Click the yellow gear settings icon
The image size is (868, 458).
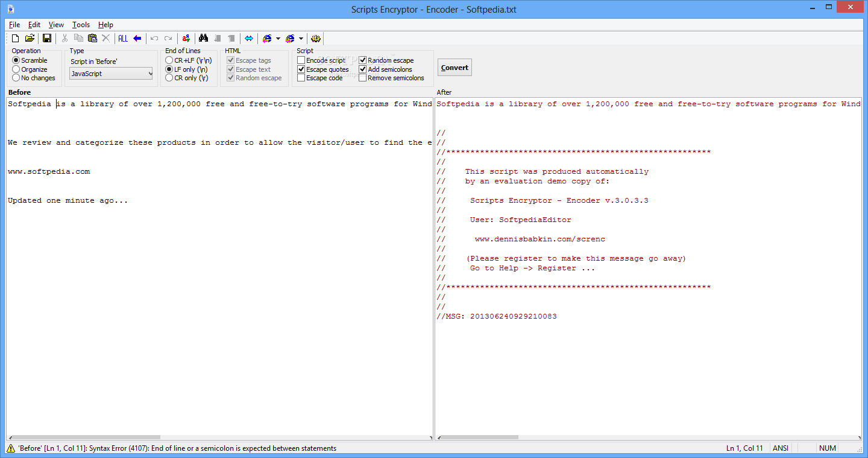pyautogui.click(x=316, y=38)
